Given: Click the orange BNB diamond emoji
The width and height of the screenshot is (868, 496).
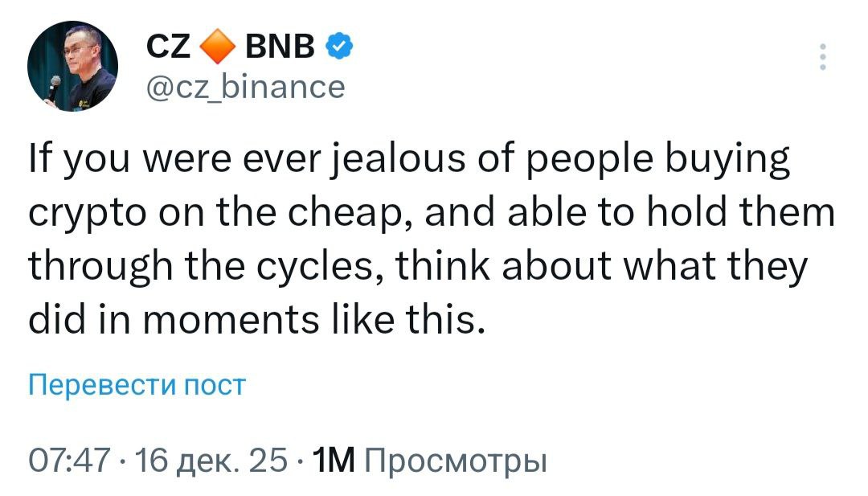Looking at the screenshot, I should tap(215, 46).
